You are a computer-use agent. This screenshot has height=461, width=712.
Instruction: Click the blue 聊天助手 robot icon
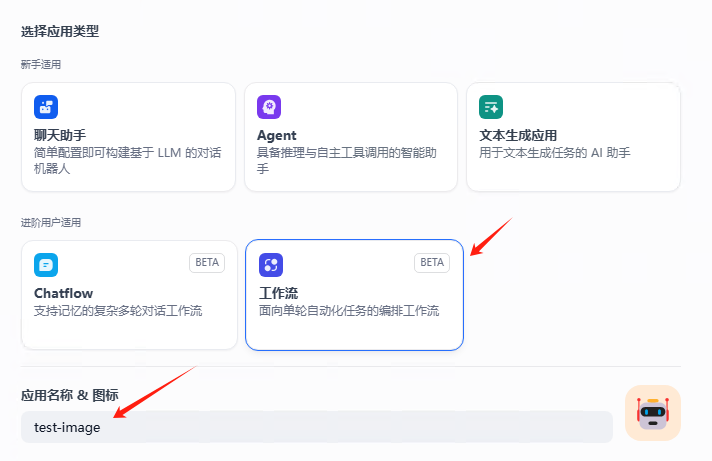click(46, 107)
